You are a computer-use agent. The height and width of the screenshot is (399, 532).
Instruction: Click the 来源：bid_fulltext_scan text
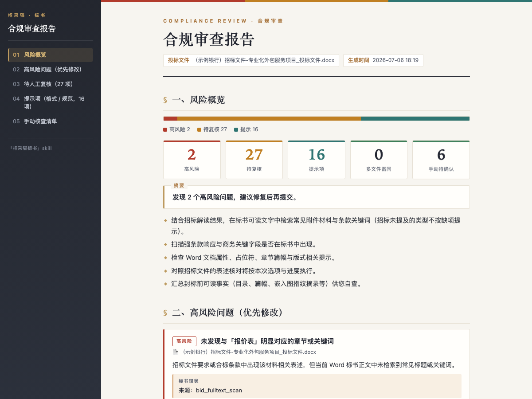coord(210,391)
